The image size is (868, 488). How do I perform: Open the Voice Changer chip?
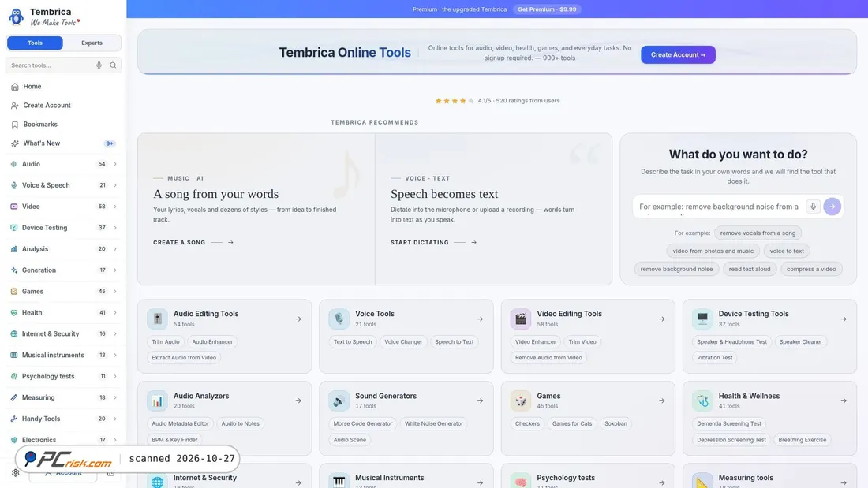click(x=403, y=342)
